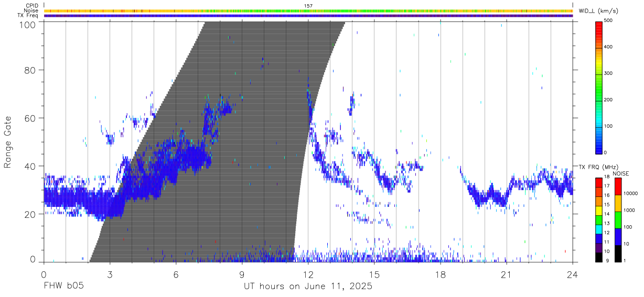The width and height of the screenshot is (644, 297).
Task: Click the 40 tick on the Range Gate axis
Action: tap(31, 166)
